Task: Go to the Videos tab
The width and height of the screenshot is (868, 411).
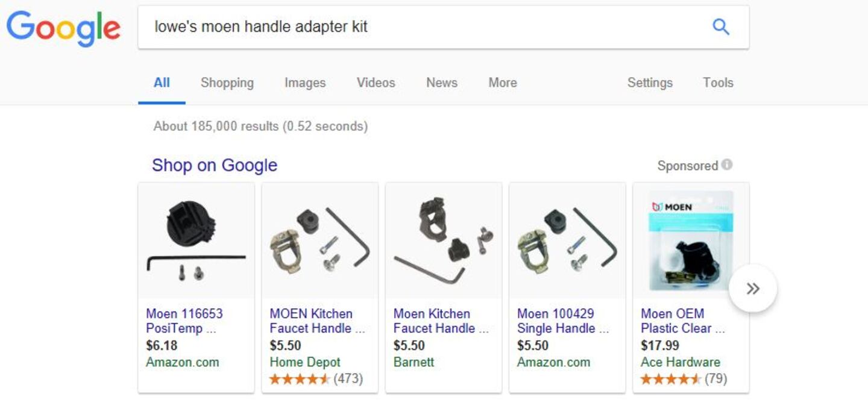Action: click(376, 83)
